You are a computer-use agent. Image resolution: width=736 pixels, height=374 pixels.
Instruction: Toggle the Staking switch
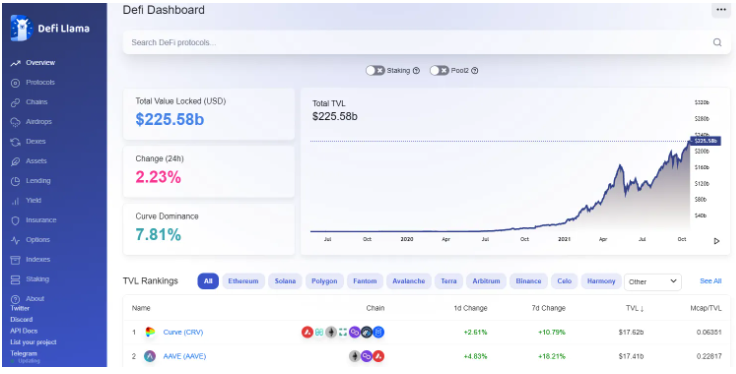[x=375, y=71]
